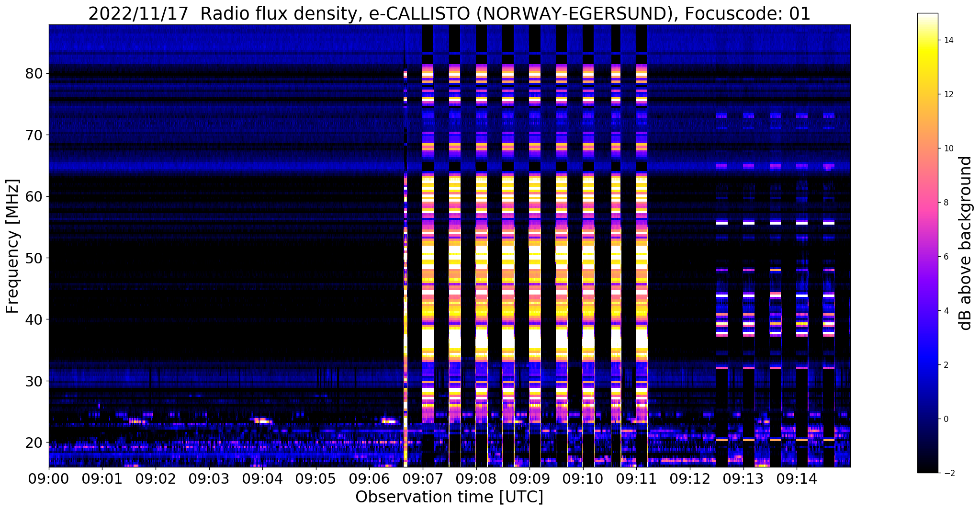Click the colorbar tick value 4
The width and height of the screenshot is (980, 511).
pos(946,311)
